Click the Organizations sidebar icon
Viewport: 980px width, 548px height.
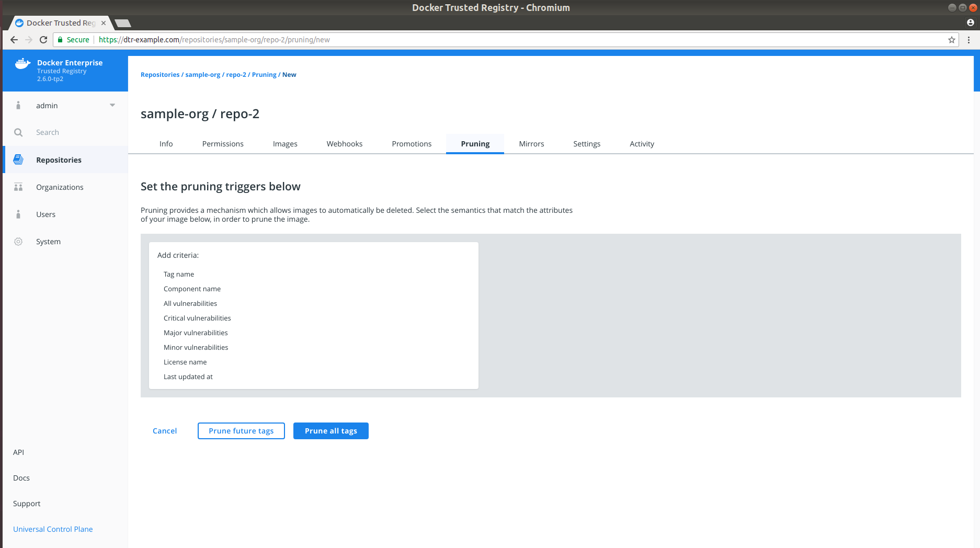(18, 187)
